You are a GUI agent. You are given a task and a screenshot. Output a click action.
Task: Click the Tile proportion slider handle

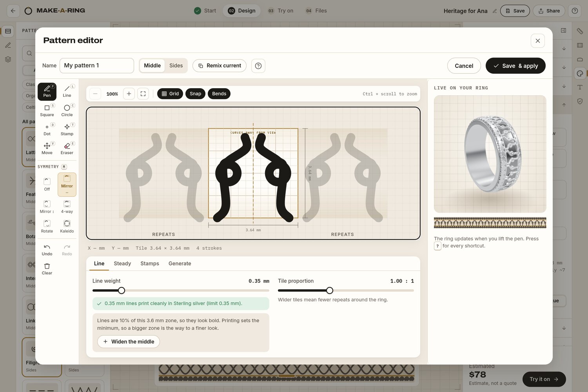330,290
